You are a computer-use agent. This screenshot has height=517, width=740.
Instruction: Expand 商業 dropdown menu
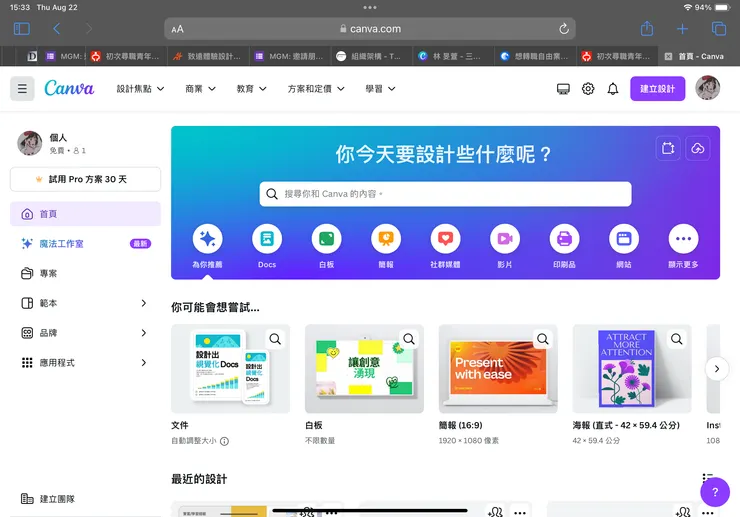coord(201,89)
